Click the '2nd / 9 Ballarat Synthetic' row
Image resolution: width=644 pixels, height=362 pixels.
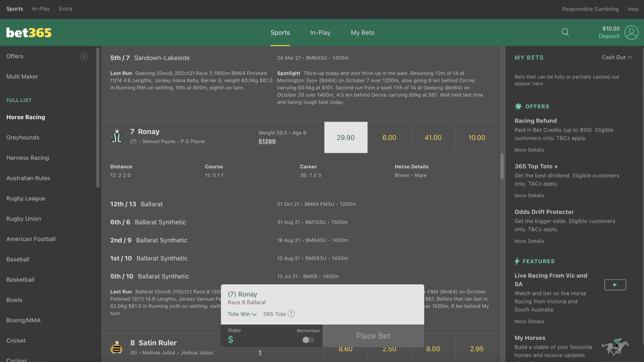[x=300, y=240]
